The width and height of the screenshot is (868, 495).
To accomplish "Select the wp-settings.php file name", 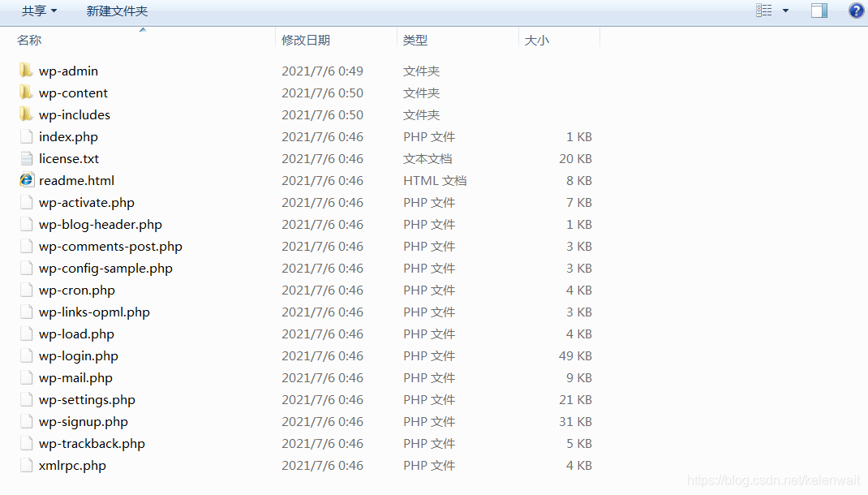I will coord(87,400).
